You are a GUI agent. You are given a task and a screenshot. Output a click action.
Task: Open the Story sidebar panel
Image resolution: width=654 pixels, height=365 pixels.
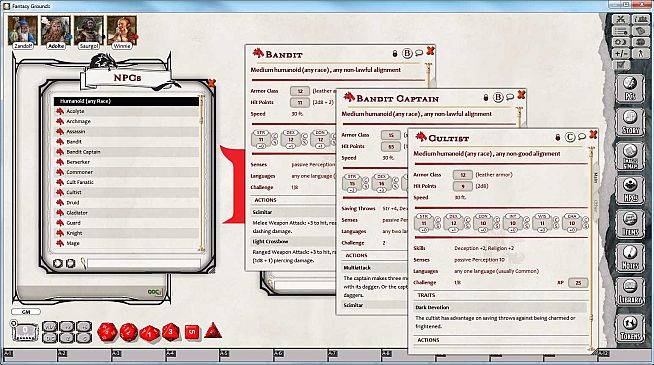(630, 122)
